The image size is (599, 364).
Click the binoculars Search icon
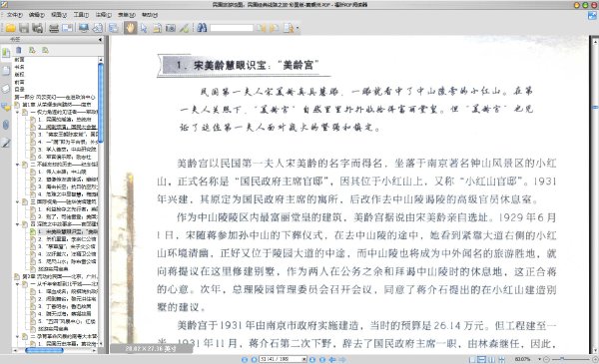point(202,28)
